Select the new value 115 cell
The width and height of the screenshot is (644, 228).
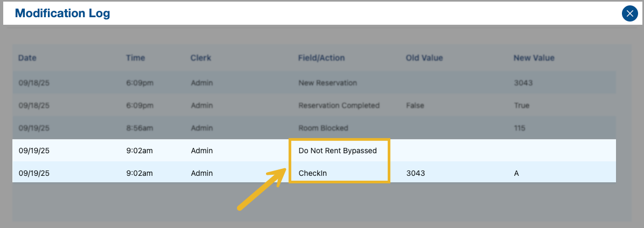(520, 129)
